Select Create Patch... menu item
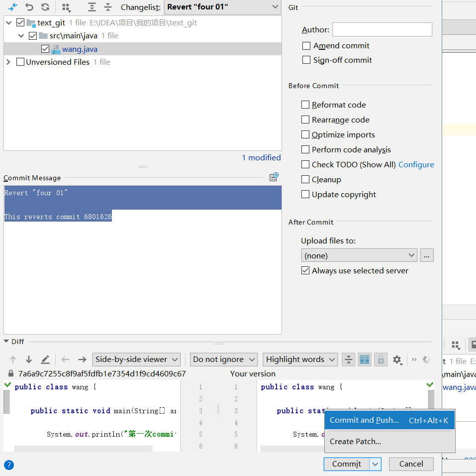The height and width of the screenshot is (476, 476). tap(389, 441)
